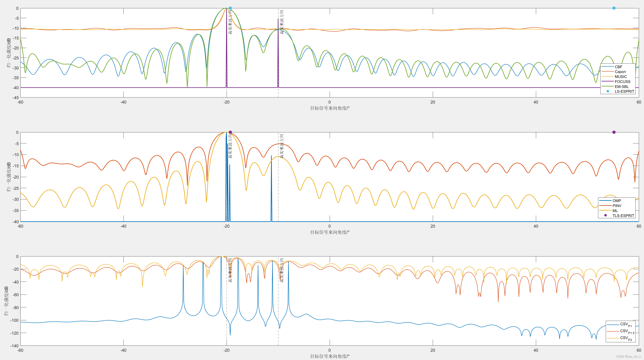
Task: Click the LS-ESPRIT dot icon in the top legend
Action: click(608, 91)
